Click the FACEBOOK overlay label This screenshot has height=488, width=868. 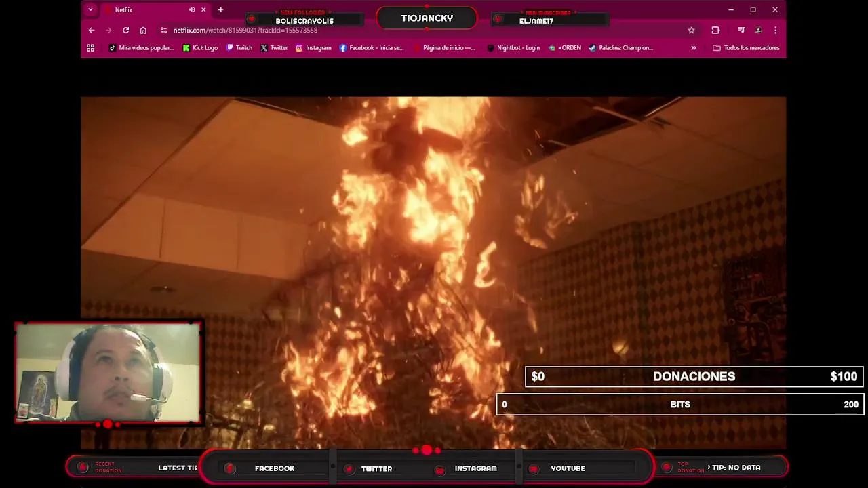[x=275, y=468]
